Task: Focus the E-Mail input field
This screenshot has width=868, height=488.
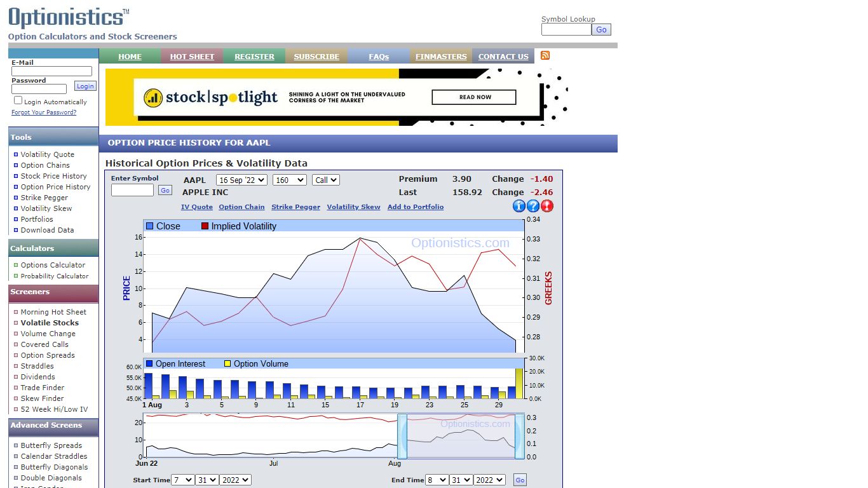Action: [51, 71]
